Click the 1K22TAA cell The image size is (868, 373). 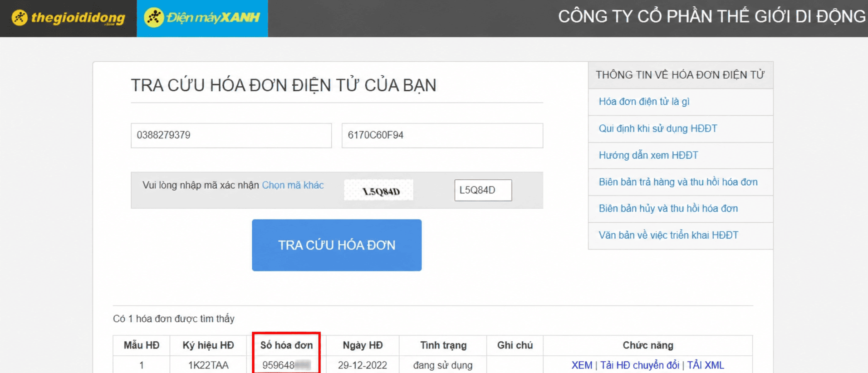click(208, 365)
